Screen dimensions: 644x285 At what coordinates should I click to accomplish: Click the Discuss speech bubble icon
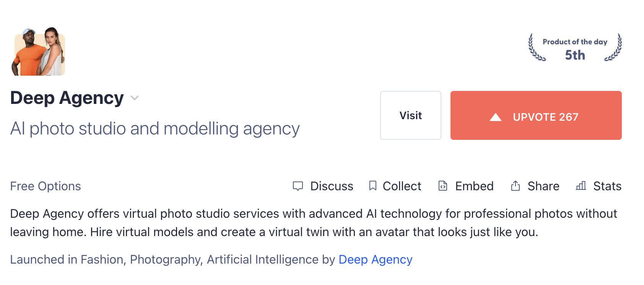pos(298,186)
